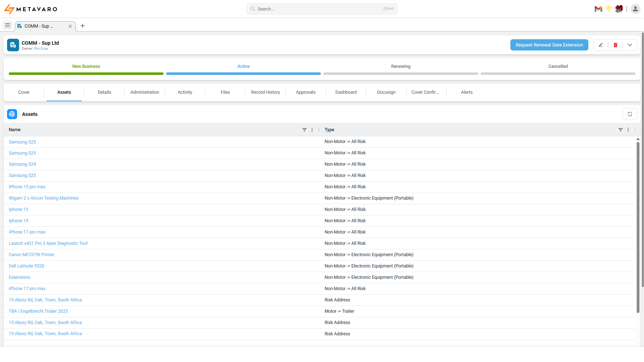Click the Name column header
Image resolution: width=644 pixels, height=362 pixels.
coord(15,130)
